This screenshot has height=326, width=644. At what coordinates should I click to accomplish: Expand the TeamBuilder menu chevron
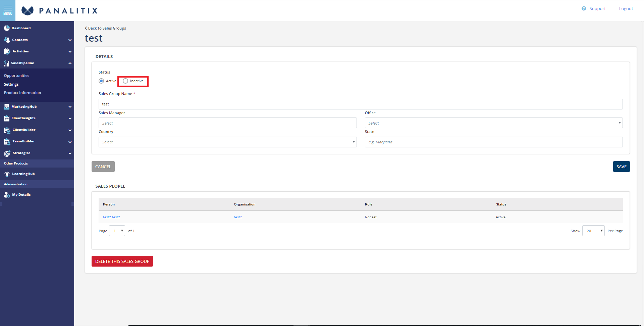point(70,142)
